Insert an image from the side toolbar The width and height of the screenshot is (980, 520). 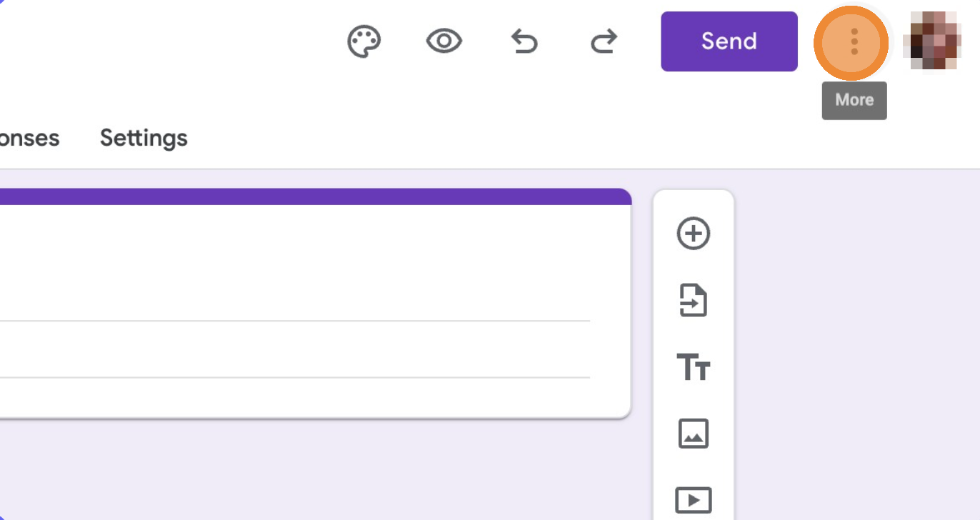693,434
